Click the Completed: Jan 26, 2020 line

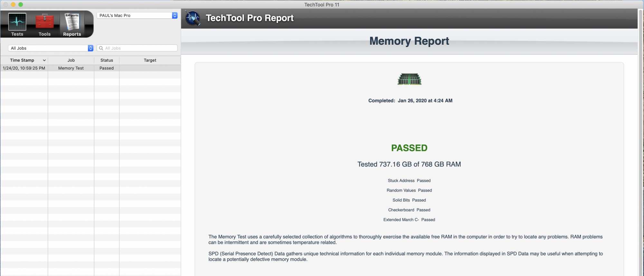[410, 100]
